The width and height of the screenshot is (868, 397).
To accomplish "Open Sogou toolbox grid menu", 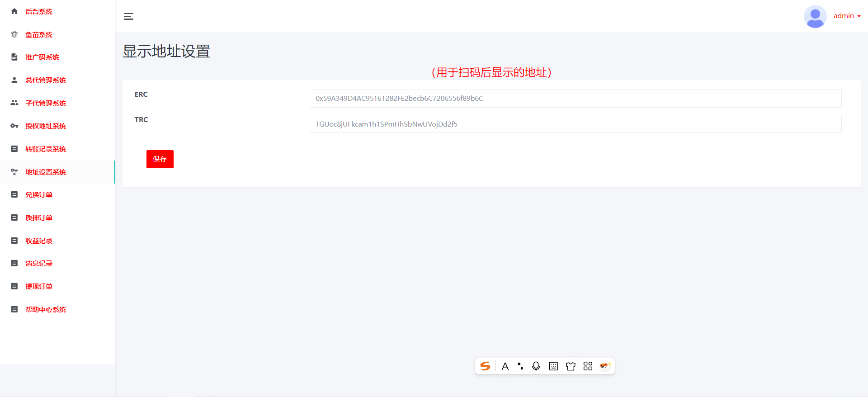I will [588, 366].
